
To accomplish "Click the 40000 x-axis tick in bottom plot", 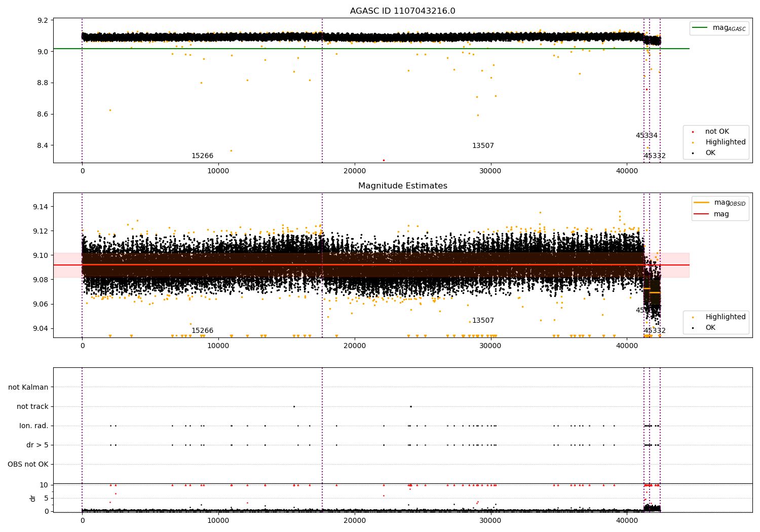I will pyautogui.click(x=627, y=521).
